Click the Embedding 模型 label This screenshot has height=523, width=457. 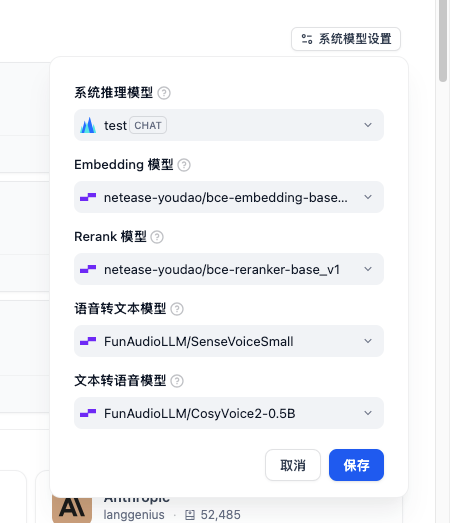(124, 165)
